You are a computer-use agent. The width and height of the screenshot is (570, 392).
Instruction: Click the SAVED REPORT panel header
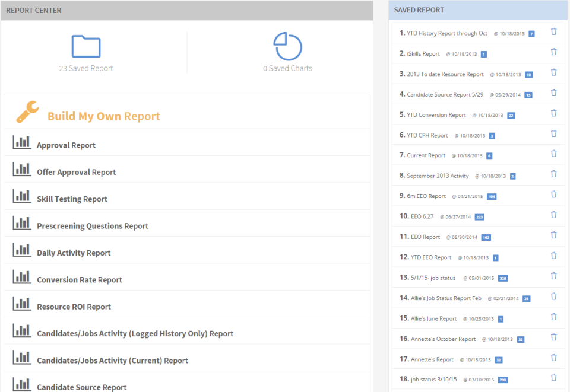point(416,10)
